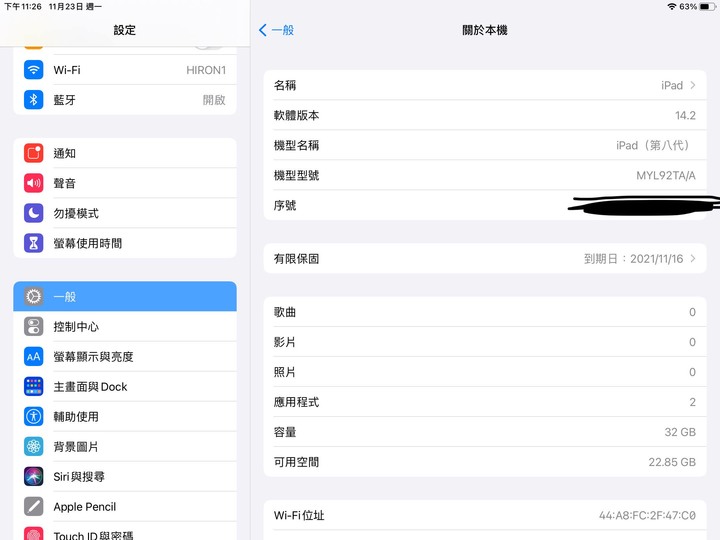Image resolution: width=720 pixels, height=540 pixels.
Task: Tap the 應用程式 count row
Action: point(485,402)
